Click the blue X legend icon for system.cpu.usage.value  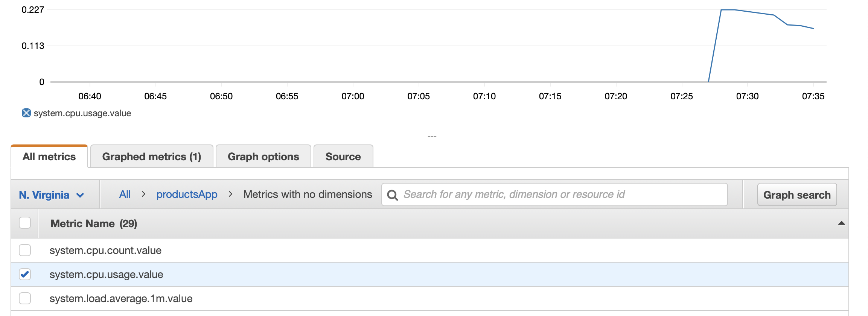coord(26,113)
